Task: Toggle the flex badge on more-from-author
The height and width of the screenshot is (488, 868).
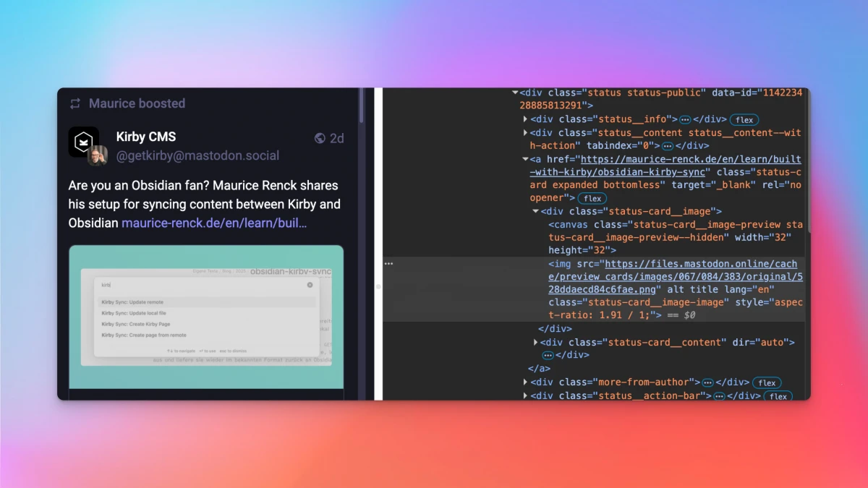Action: click(767, 383)
